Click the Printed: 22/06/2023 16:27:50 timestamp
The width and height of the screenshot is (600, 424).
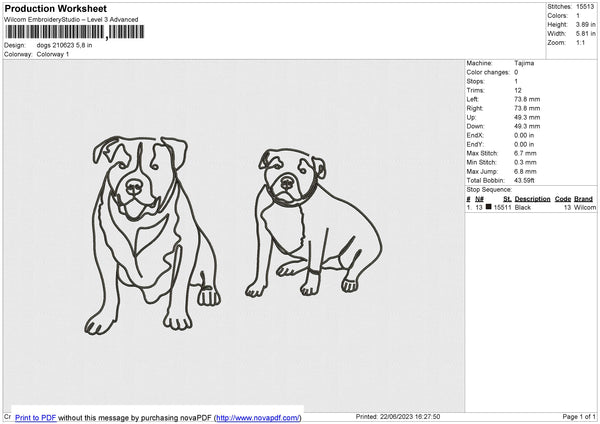(x=398, y=416)
